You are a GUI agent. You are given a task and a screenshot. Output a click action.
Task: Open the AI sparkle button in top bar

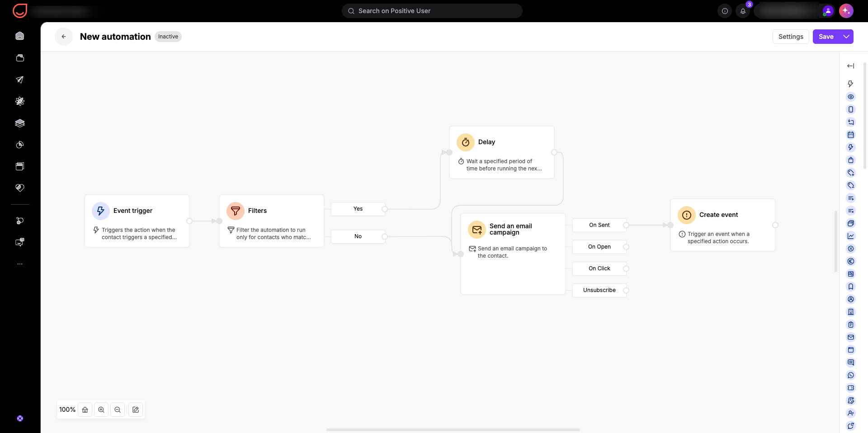point(846,11)
